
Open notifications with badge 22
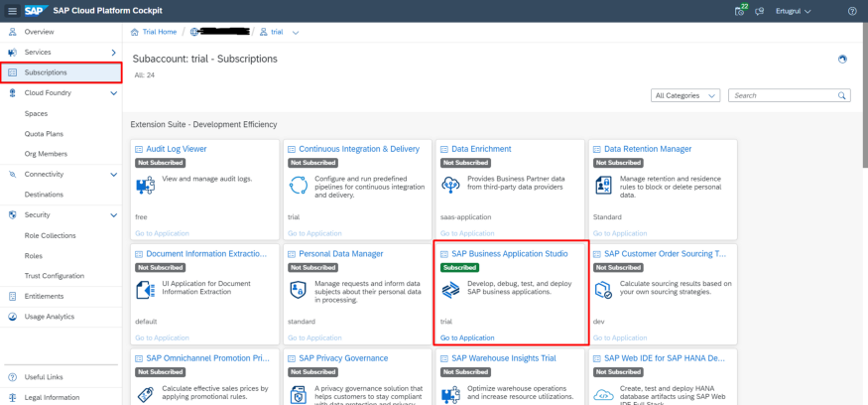pyautogui.click(x=741, y=10)
